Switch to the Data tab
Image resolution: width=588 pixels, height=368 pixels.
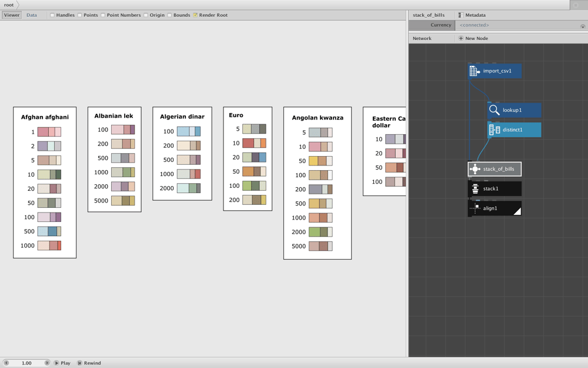point(32,15)
